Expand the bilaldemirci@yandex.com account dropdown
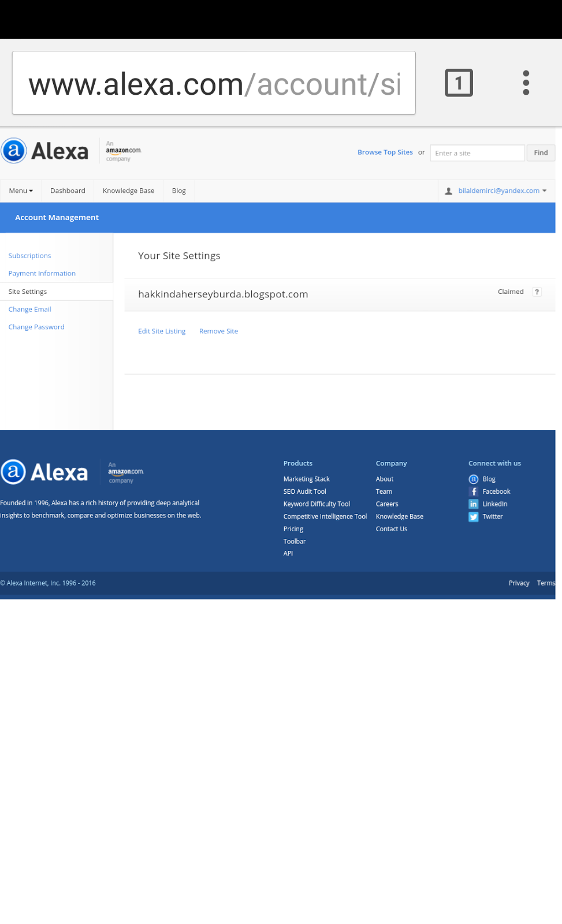This screenshot has width=562, height=924. [503, 191]
